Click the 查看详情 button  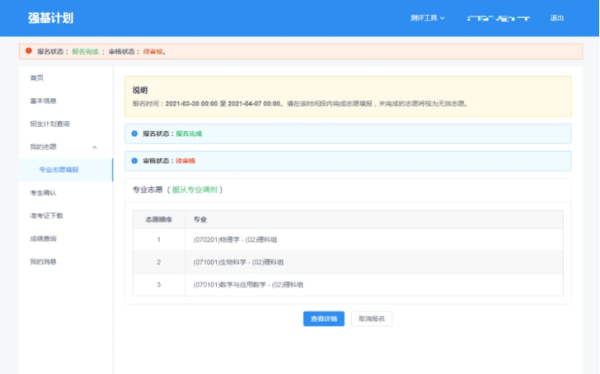[324, 318]
